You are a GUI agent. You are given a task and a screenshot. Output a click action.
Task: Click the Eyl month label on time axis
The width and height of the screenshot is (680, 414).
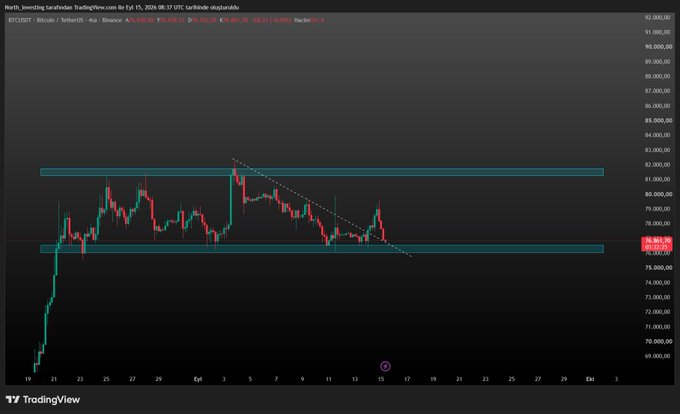pos(198,379)
